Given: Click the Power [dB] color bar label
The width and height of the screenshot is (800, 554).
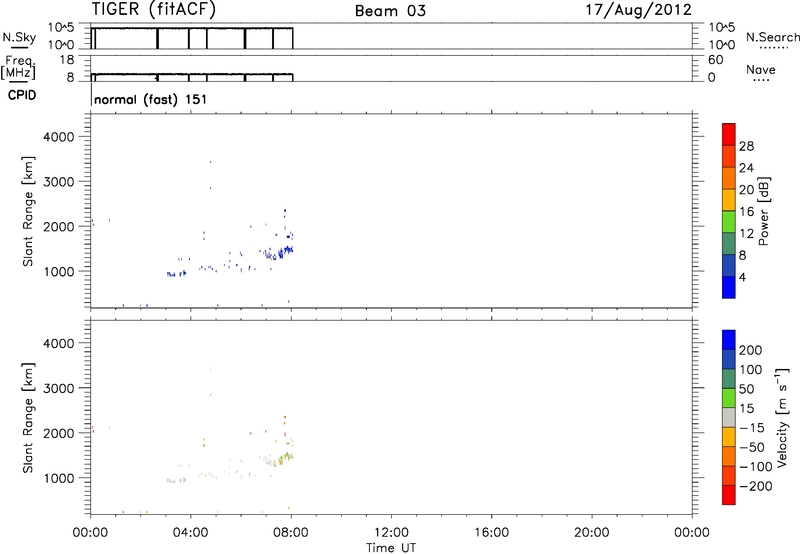Looking at the screenshot, I should pyautogui.click(x=763, y=211).
